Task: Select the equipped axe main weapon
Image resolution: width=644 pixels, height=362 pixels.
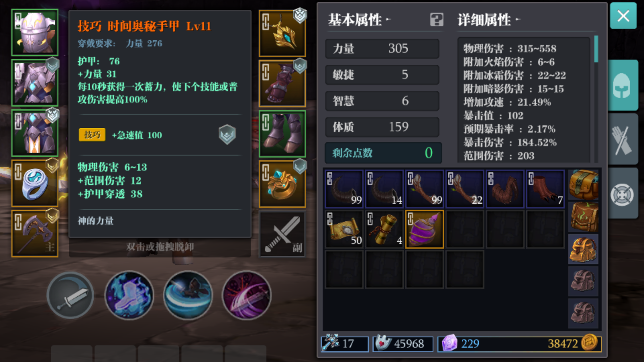Action: [x=35, y=234]
